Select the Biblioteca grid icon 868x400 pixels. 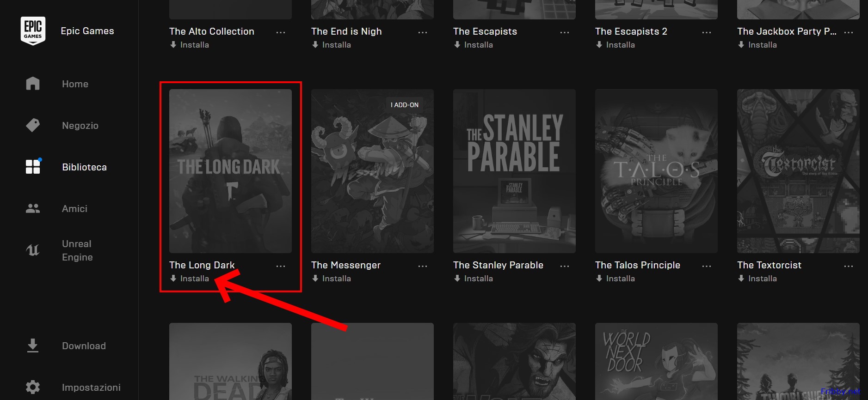[x=33, y=167]
